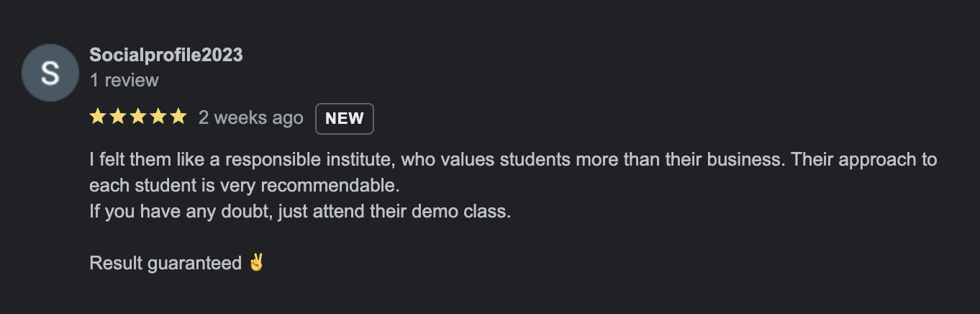Click the NEW badge
The image size is (980, 314).
coord(344,119)
